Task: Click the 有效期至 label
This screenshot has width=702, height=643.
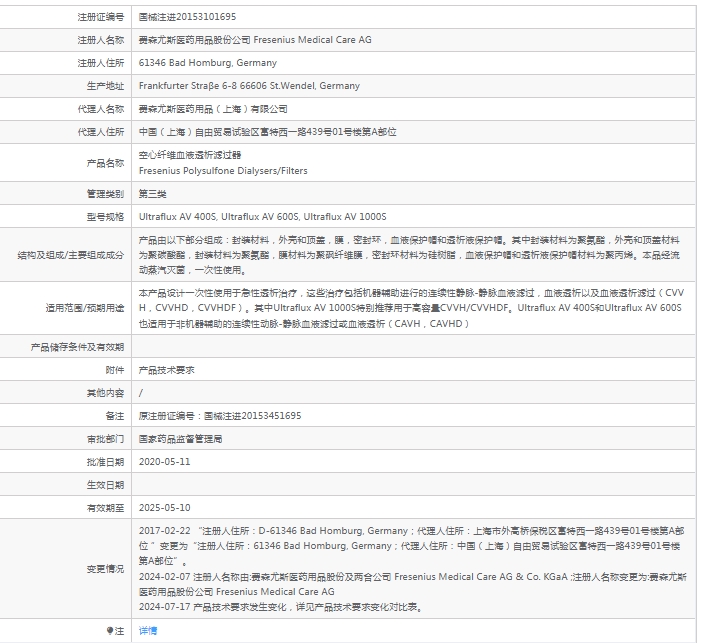Action: 105,508
